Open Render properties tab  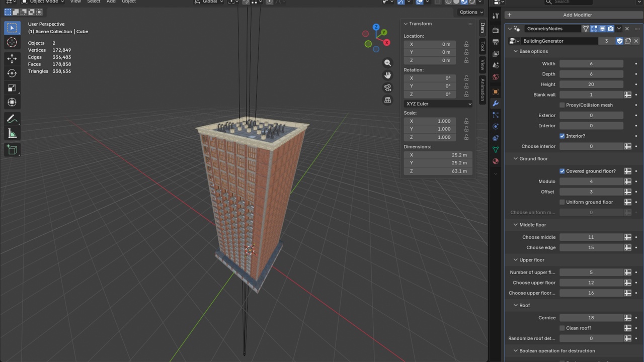coord(496,31)
